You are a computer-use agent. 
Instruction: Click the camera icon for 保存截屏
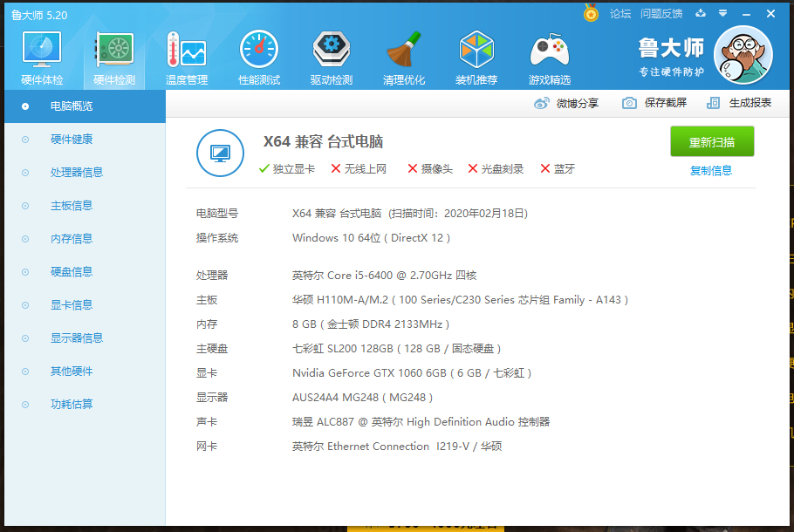click(629, 103)
